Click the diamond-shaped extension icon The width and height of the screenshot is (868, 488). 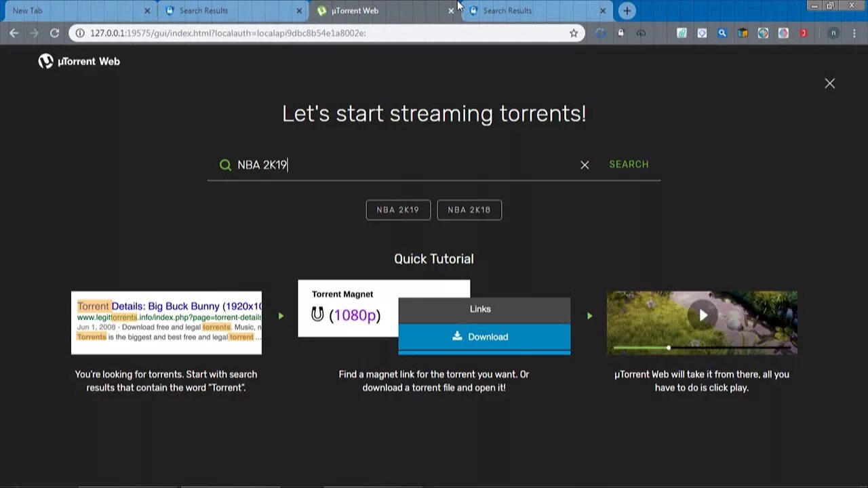coord(702,33)
